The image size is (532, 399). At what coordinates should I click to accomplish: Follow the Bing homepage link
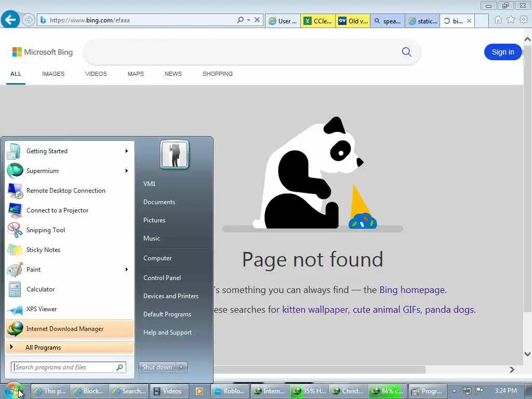pos(412,290)
